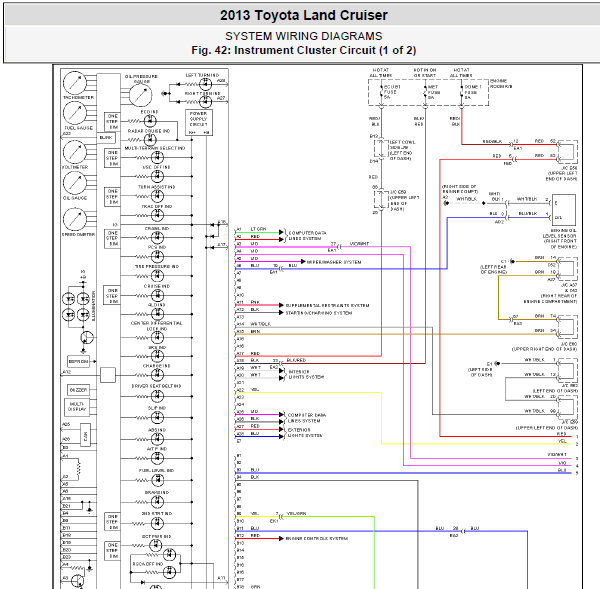600x589 pixels.
Task: Click the "MET FUSE" label
Action: 434,92
